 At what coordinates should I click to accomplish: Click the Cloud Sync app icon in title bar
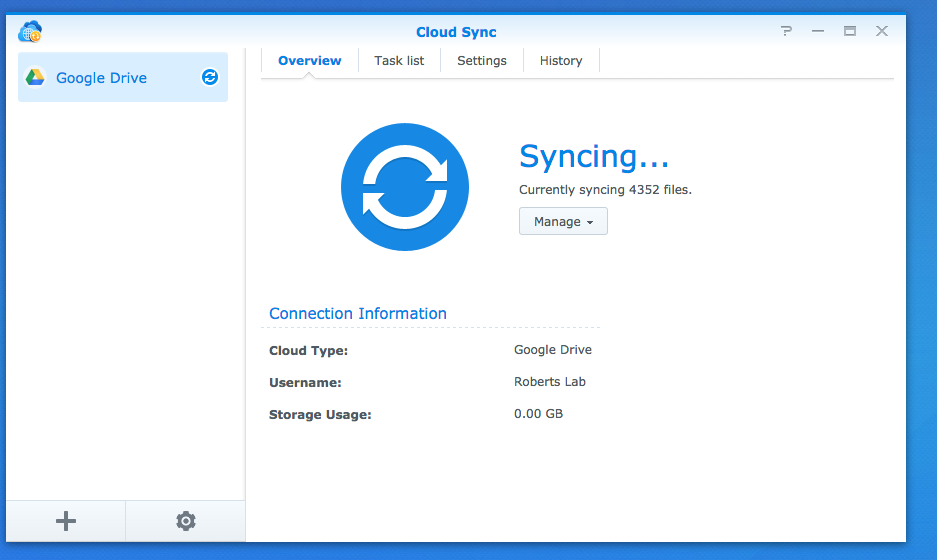[30, 32]
